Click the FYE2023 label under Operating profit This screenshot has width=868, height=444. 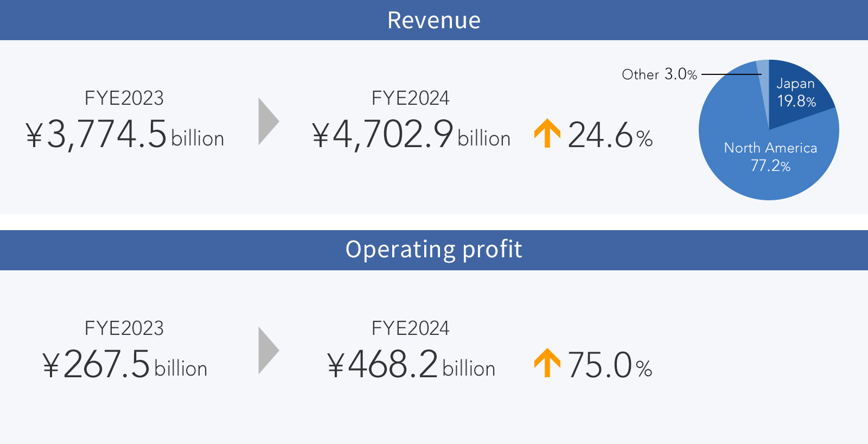124,328
